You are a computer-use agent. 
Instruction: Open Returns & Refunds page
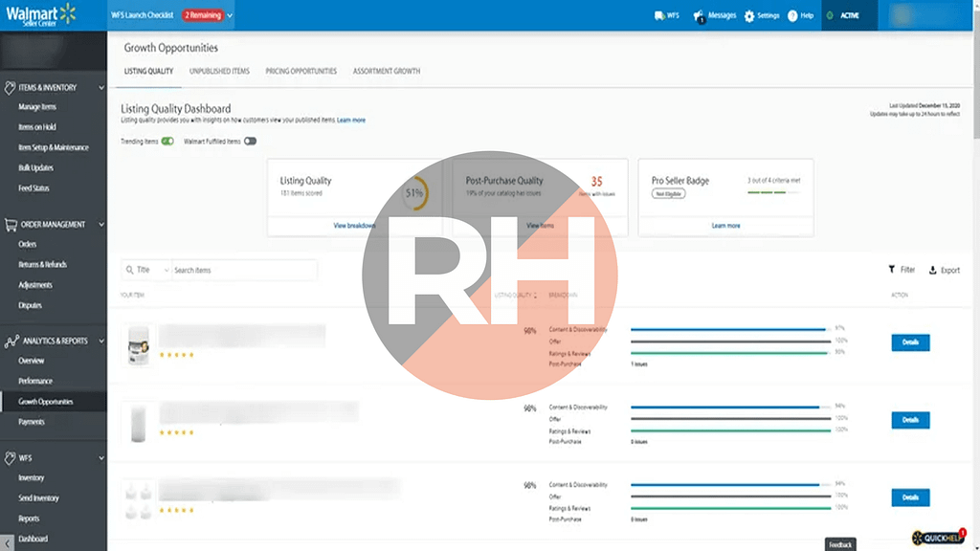point(42,264)
